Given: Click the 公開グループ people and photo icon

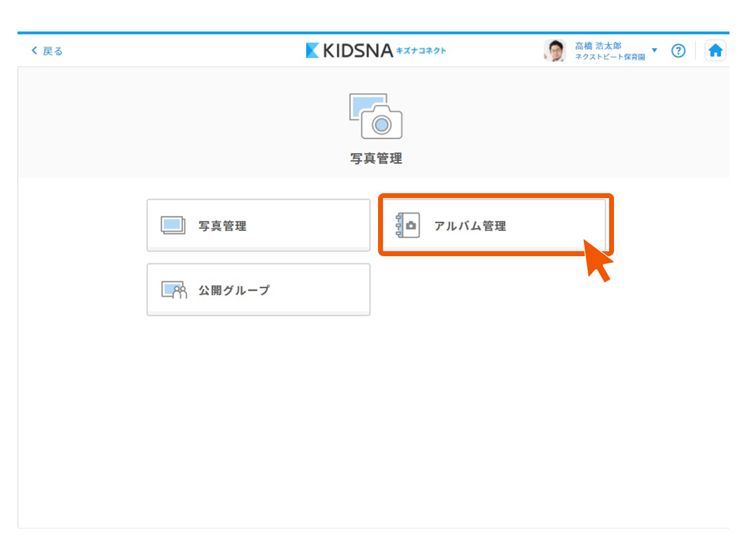Looking at the screenshot, I should pos(174,290).
